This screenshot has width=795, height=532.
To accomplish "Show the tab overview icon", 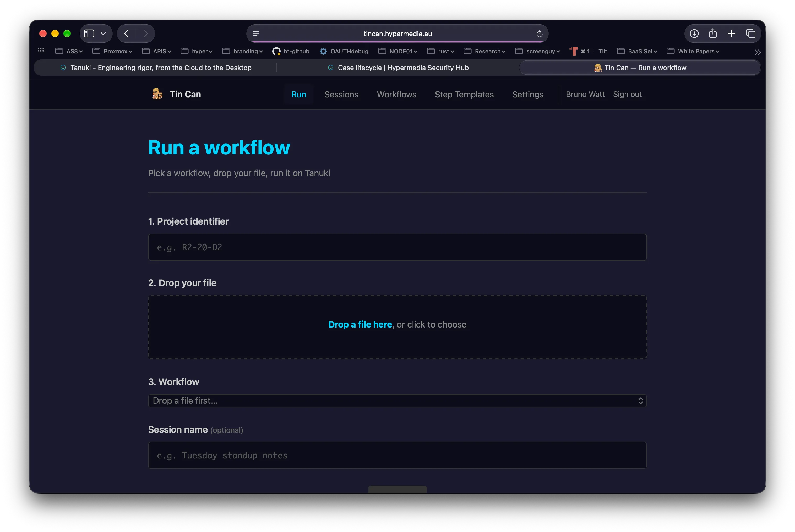I will coord(750,34).
